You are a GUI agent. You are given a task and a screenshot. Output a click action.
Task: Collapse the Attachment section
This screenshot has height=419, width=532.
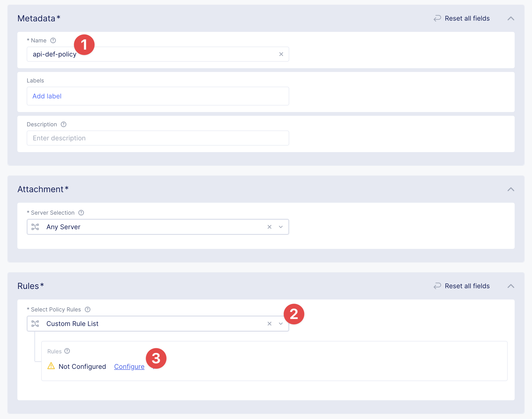click(511, 189)
